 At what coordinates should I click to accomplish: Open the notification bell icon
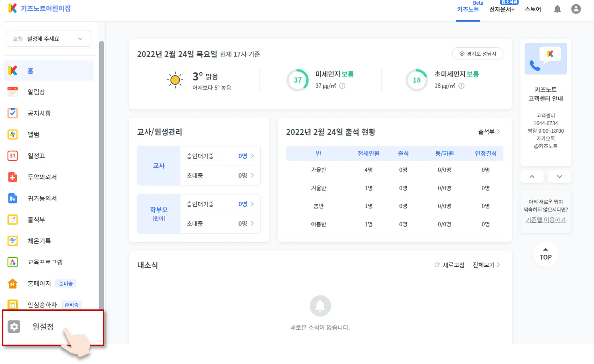coord(557,9)
